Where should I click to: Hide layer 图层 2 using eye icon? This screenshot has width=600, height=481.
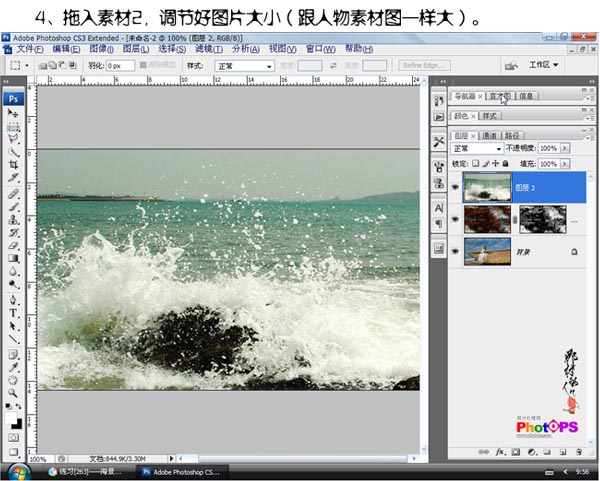click(456, 186)
